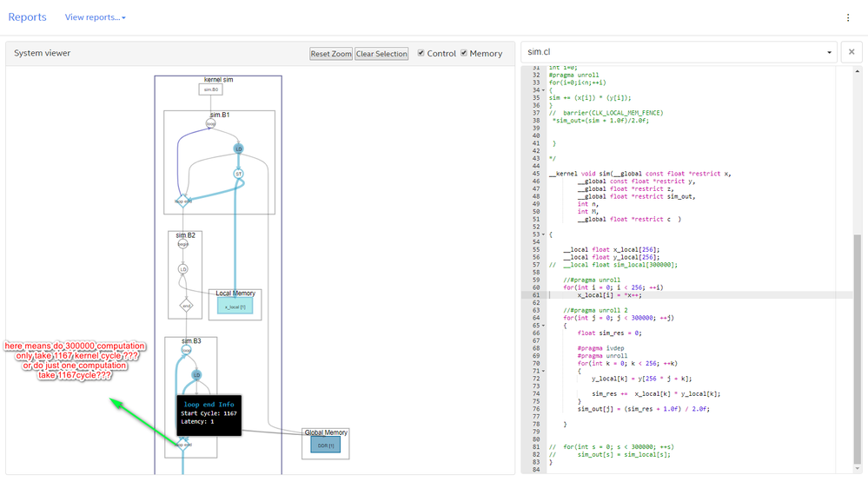Select the LD node in sim.B3
Screen dimensions: 868x488
click(197, 375)
